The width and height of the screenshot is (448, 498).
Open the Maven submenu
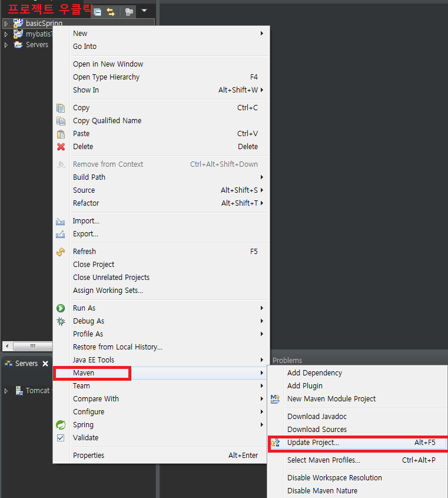161,373
